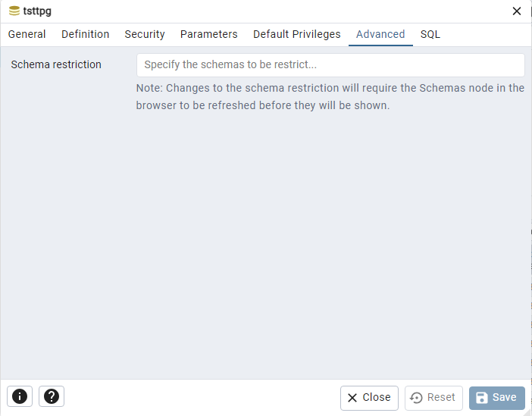Open the Default Privileges tab
Viewport: 532px width, 416px height.
pyautogui.click(x=296, y=34)
